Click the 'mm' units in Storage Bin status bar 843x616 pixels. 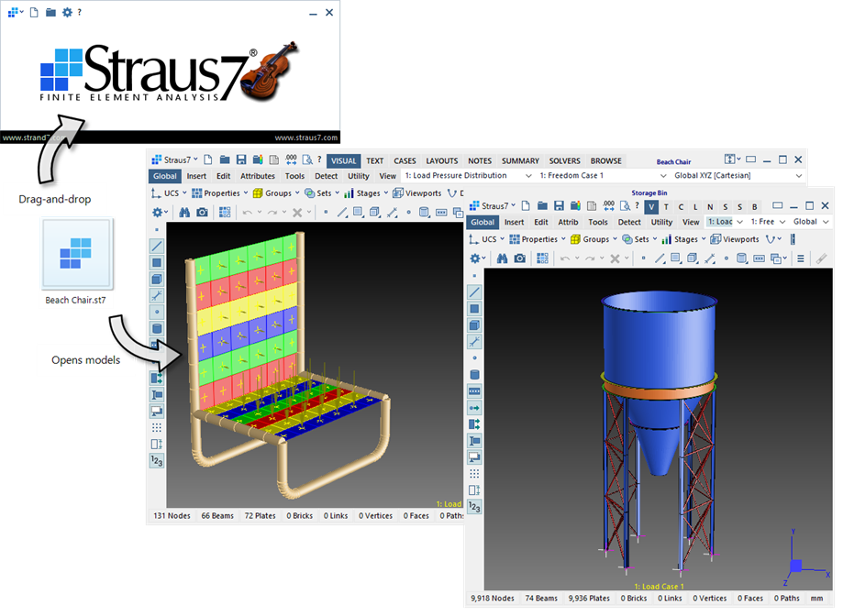(816, 598)
